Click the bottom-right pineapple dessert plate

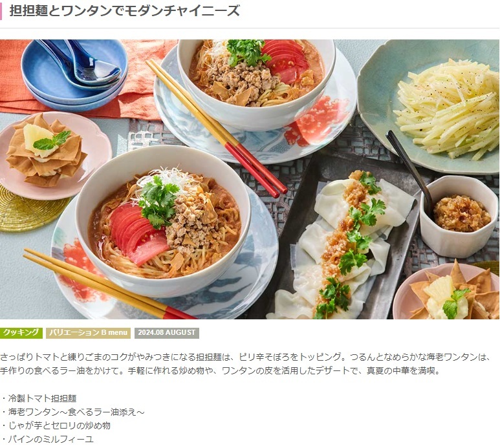(446, 292)
